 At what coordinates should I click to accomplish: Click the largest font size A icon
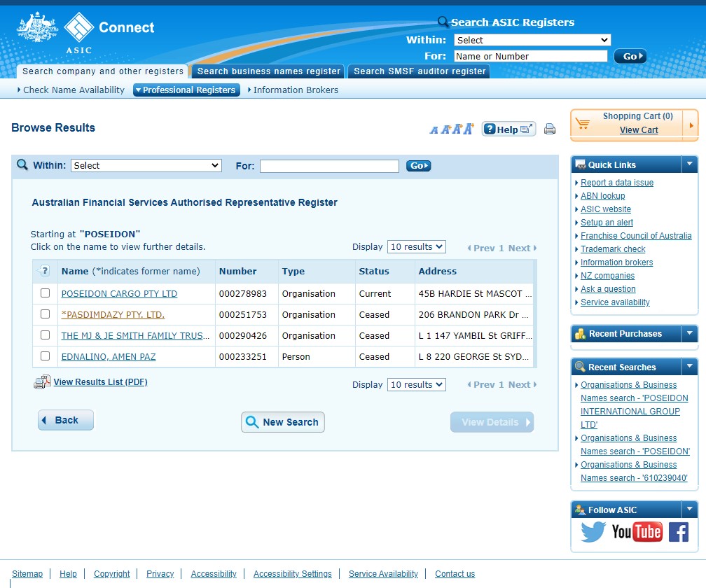(469, 129)
